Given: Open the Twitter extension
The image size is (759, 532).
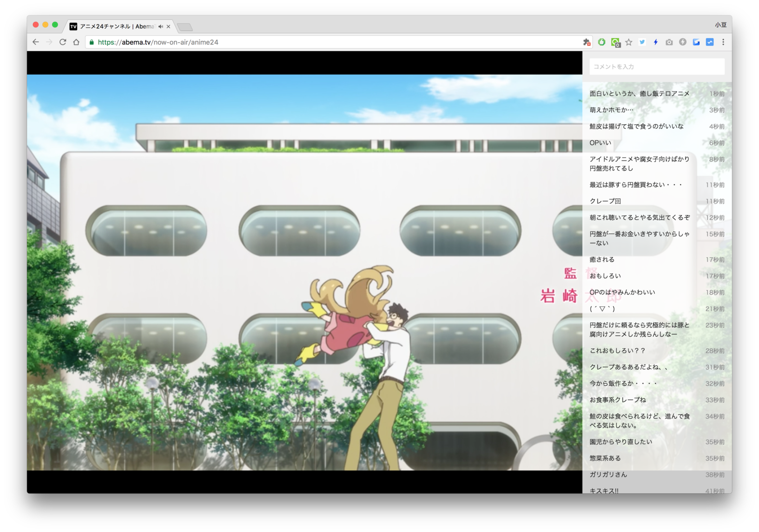Looking at the screenshot, I should click(642, 42).
